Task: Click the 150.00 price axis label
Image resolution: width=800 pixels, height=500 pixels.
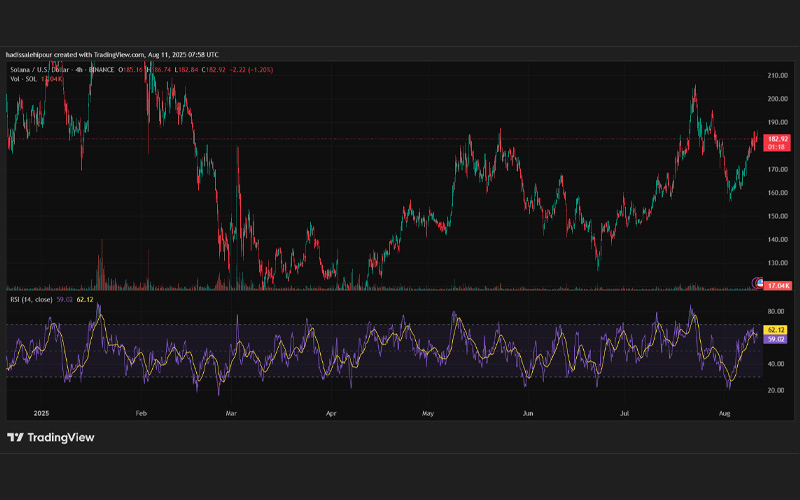Action: click(778, 216)
